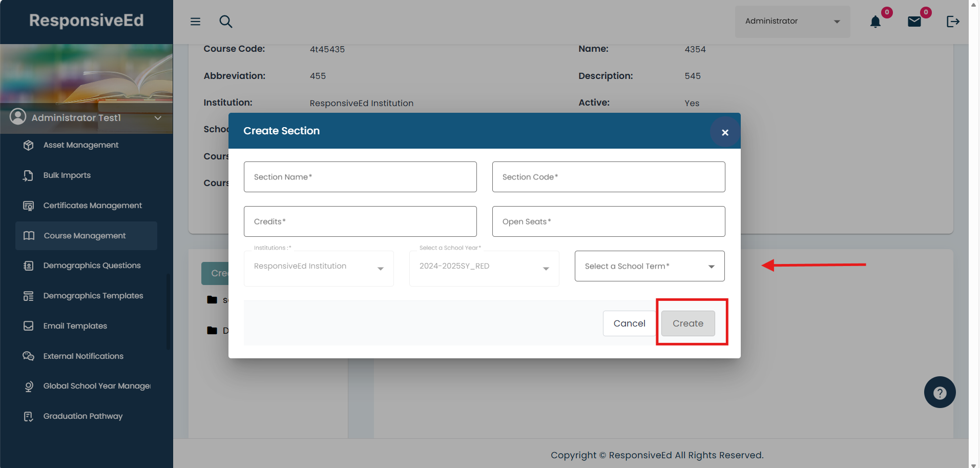This screenshot has width=980, height=468.
Task: Expand the Select a School Term dropdown
Action: pos(649,266)
